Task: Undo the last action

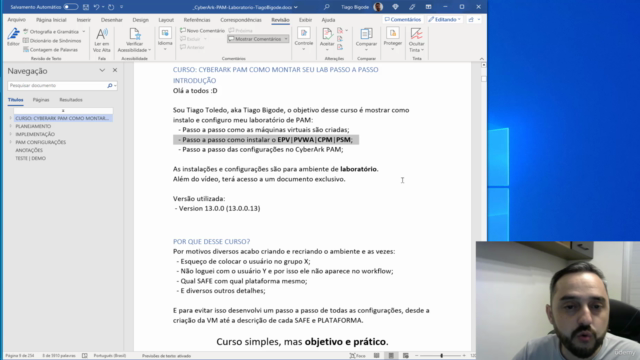Action: [96, 7]
